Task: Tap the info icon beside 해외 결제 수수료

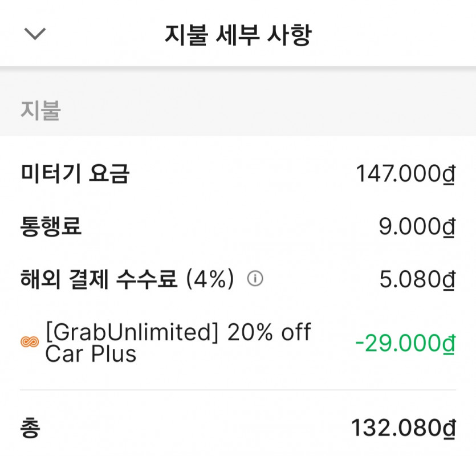Action: click(x=255, y=279)
